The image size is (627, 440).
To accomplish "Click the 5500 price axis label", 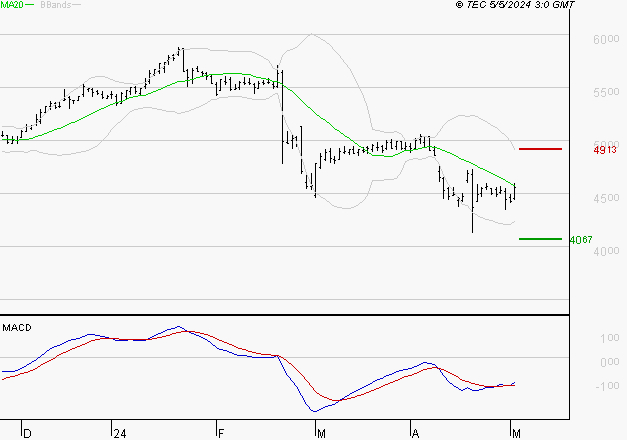I will click(606, 92).
